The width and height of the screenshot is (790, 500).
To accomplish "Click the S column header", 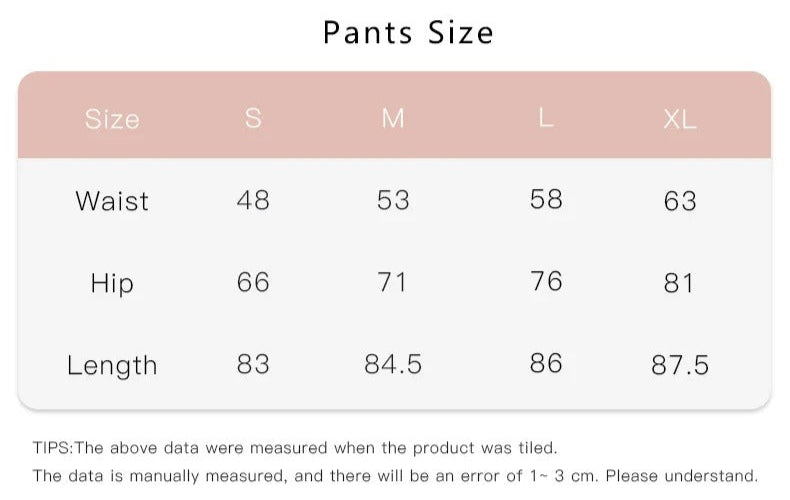I will point(253,118).
